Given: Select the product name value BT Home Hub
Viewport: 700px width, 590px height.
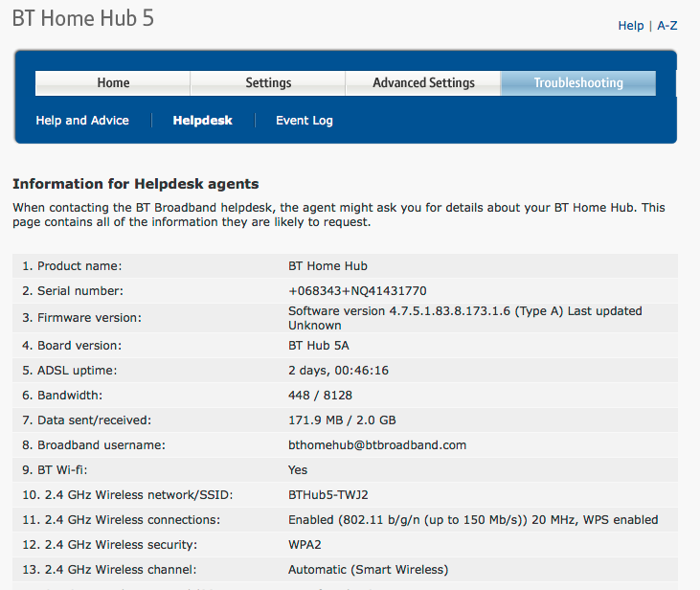Looking at the screenshot, I should [x=327, y=266].
